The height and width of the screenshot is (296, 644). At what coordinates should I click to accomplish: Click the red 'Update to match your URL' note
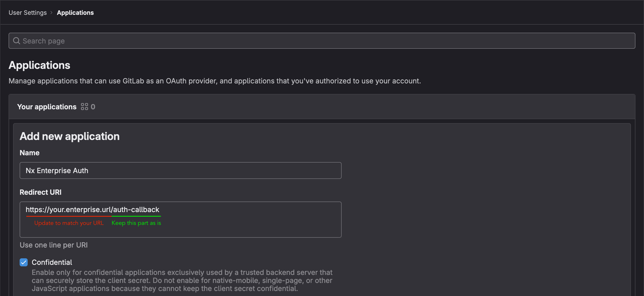69,223
